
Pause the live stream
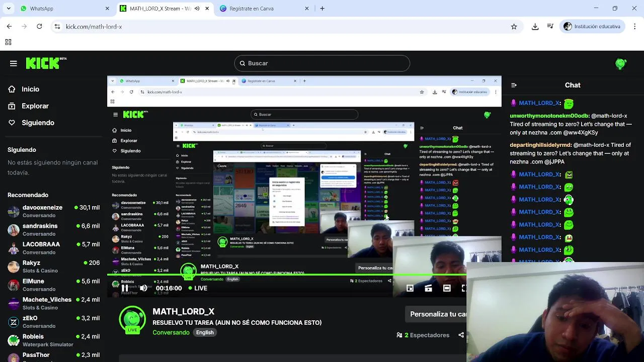125,288
